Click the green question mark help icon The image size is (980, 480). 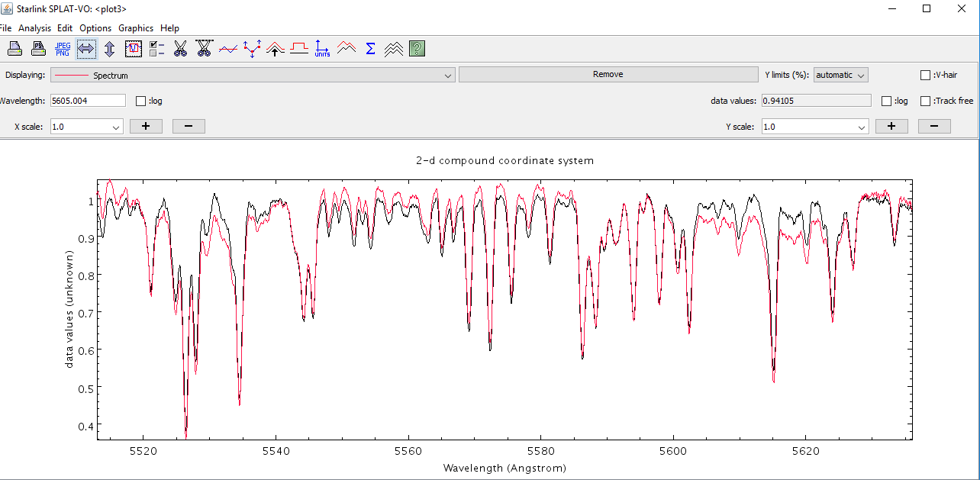(417, 49)
